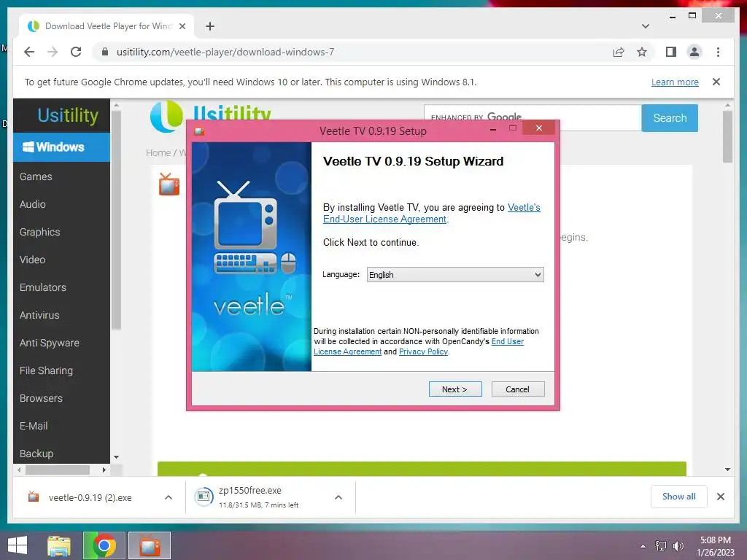Open E-Mail category in sidebar

(34, 426)
